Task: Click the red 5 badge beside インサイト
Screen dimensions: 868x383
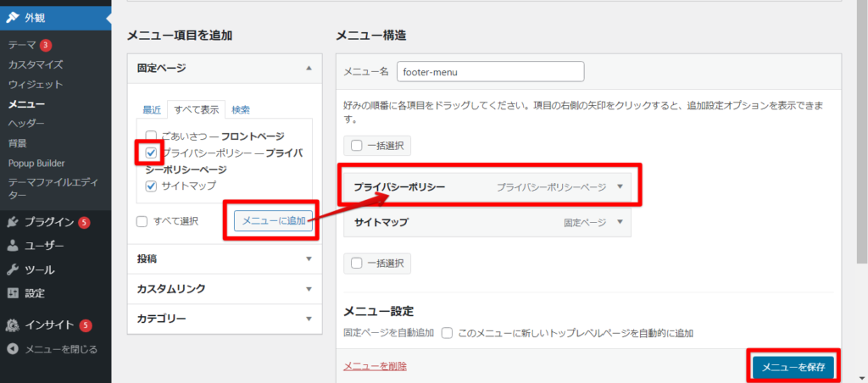Action: point(86,325)
